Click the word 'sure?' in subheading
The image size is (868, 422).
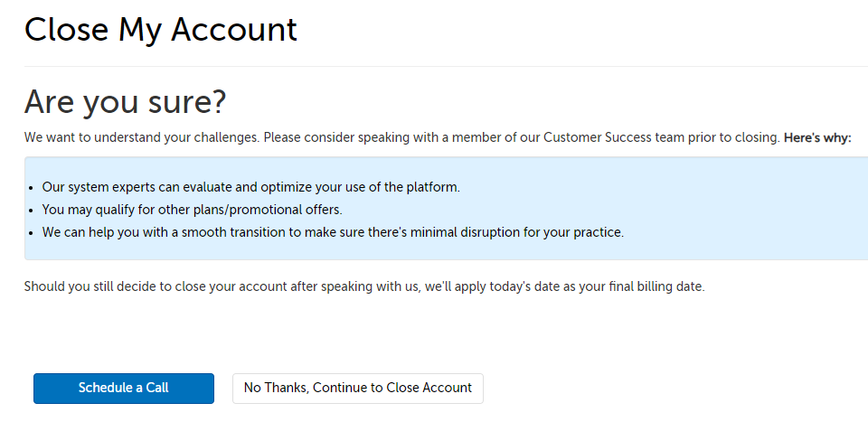click(x=185, y=102)
